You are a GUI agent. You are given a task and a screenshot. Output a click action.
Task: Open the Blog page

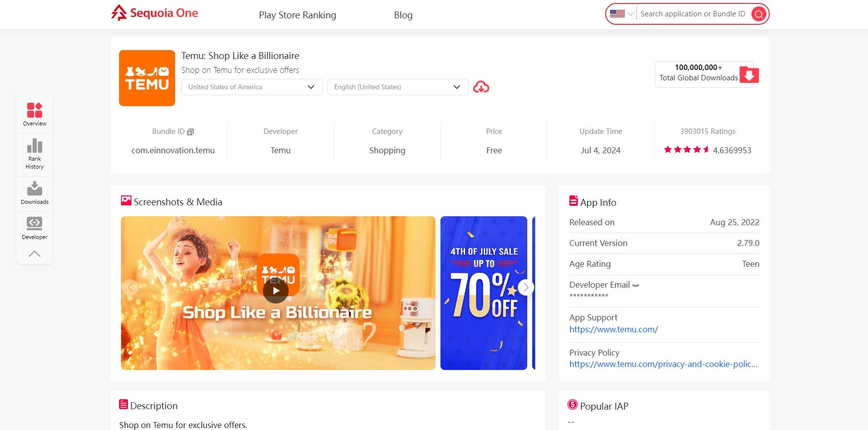coord(403,15)
